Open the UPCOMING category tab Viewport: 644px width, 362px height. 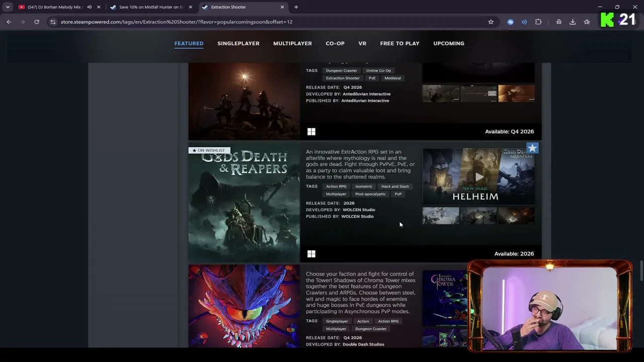pos(449,43)
